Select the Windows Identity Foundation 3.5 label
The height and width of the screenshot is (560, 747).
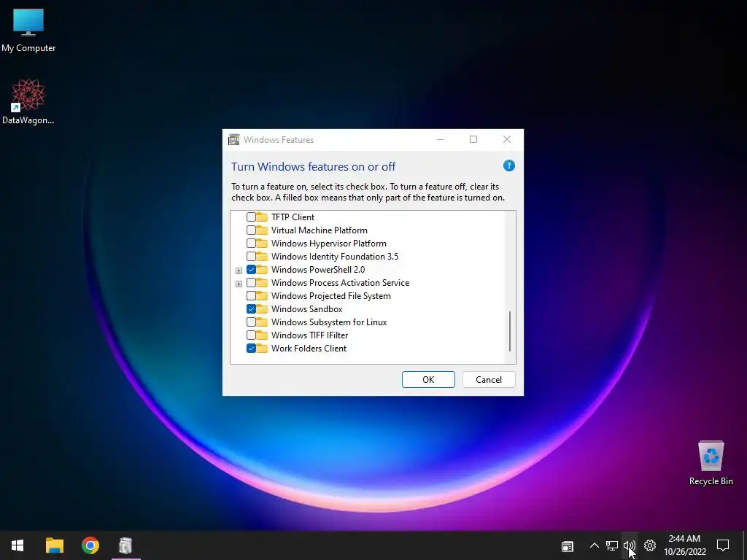pos(334,256)
